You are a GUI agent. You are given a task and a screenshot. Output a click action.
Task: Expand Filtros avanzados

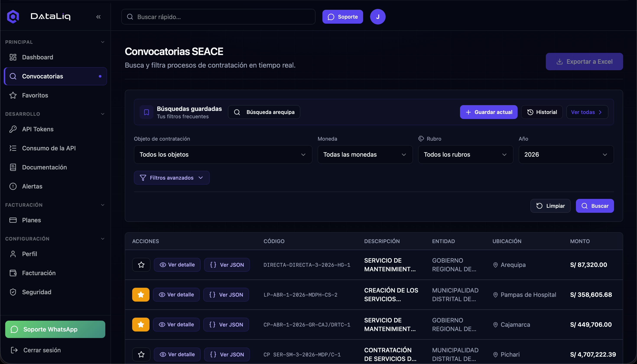[172, 178]
